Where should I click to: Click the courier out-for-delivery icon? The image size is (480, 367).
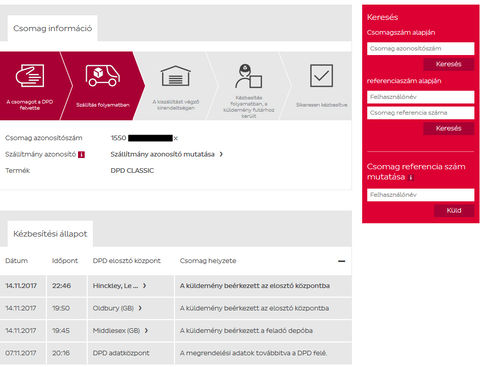coord(249,76)
